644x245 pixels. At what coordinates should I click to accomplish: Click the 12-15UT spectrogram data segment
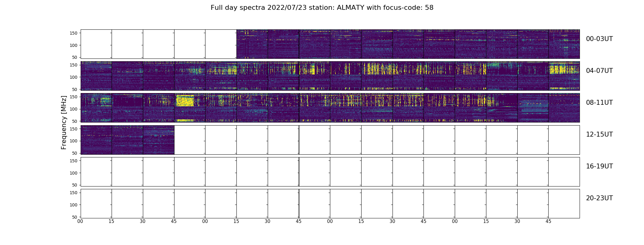[127, 140]
